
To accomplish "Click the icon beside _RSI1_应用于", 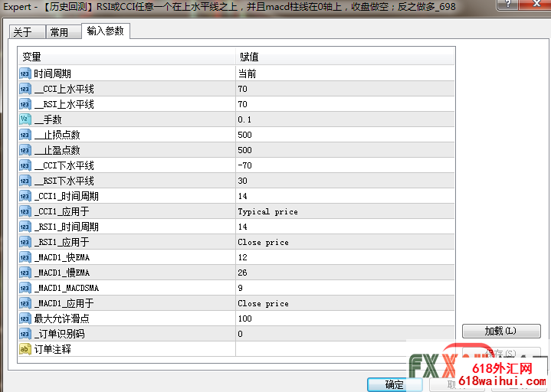I will [25, 242].
